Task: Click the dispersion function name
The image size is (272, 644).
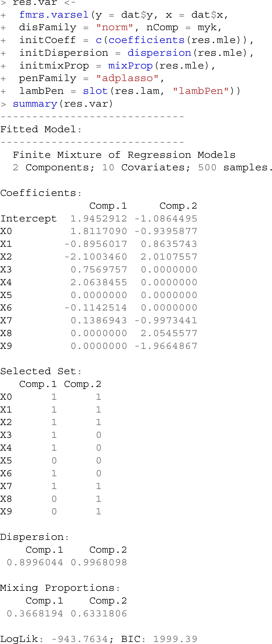Action: [x=159, y=53]
